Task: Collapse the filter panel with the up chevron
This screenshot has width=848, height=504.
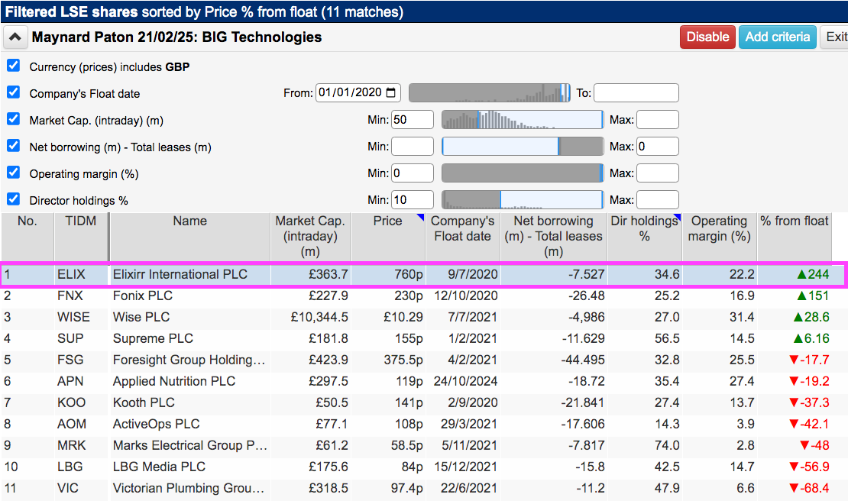Action: click(x=15, y=37)
